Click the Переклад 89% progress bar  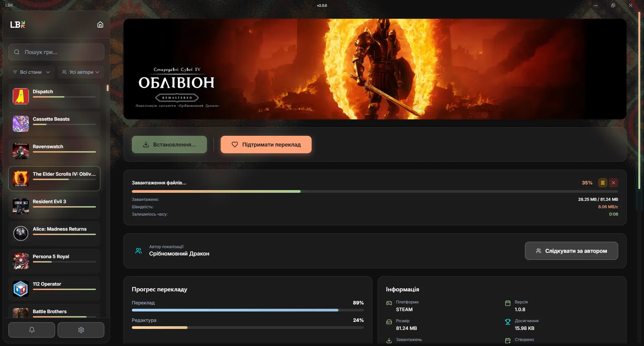click(x=248, y=310)
